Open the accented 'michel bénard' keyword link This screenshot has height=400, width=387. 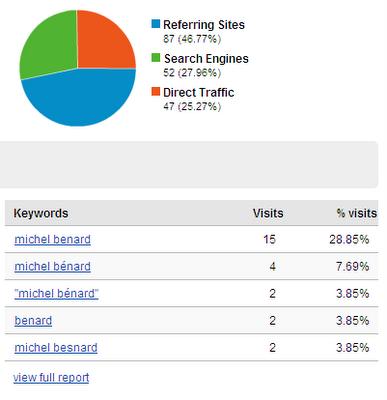(x=53, y=266)
